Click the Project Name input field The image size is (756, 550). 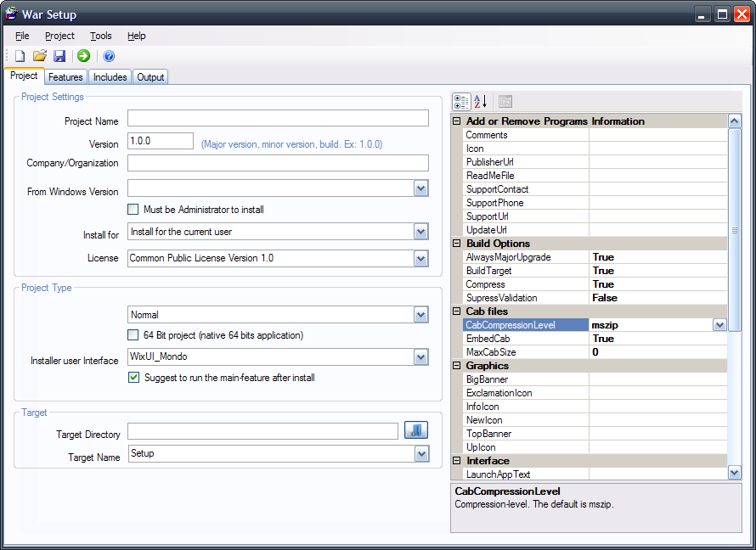point(279,118)
